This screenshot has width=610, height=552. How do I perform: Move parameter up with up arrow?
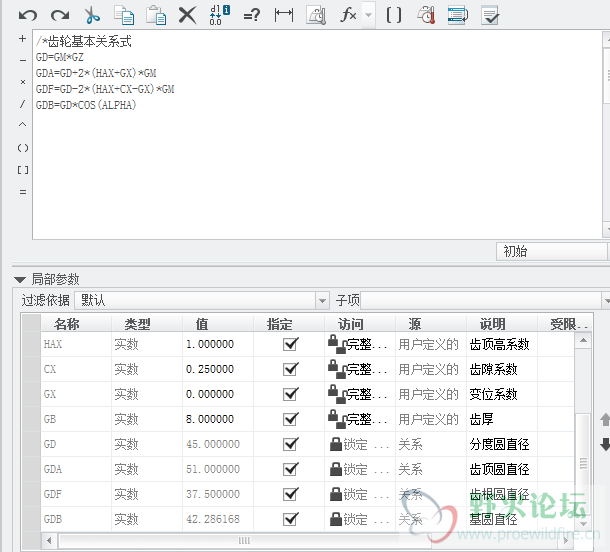(x=605, y=419)
